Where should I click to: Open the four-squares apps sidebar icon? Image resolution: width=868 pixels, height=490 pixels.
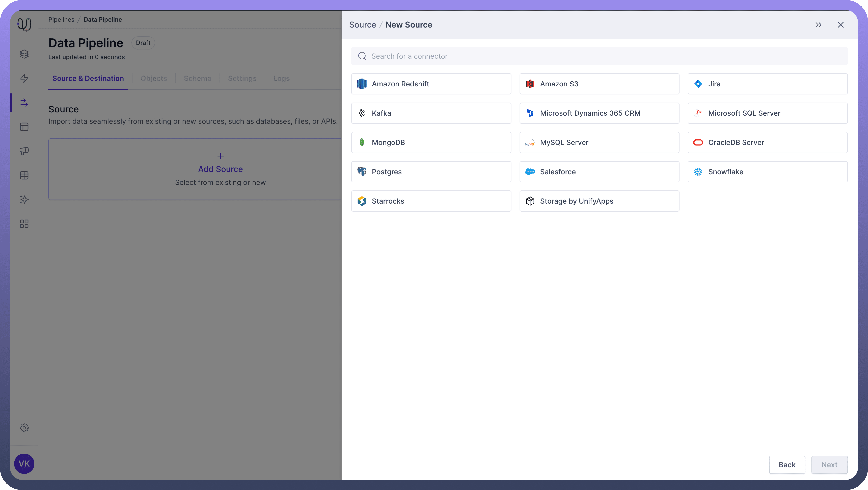click(24, 224)
